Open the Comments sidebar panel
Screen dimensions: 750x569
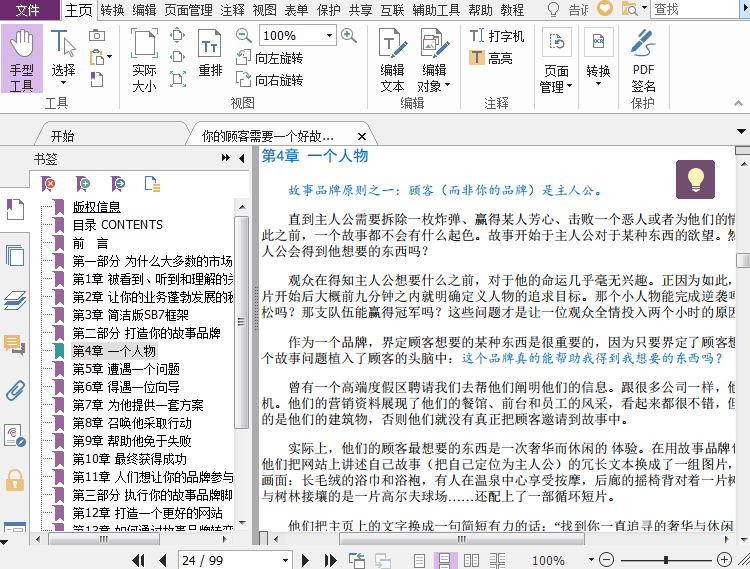coord(14,345)
